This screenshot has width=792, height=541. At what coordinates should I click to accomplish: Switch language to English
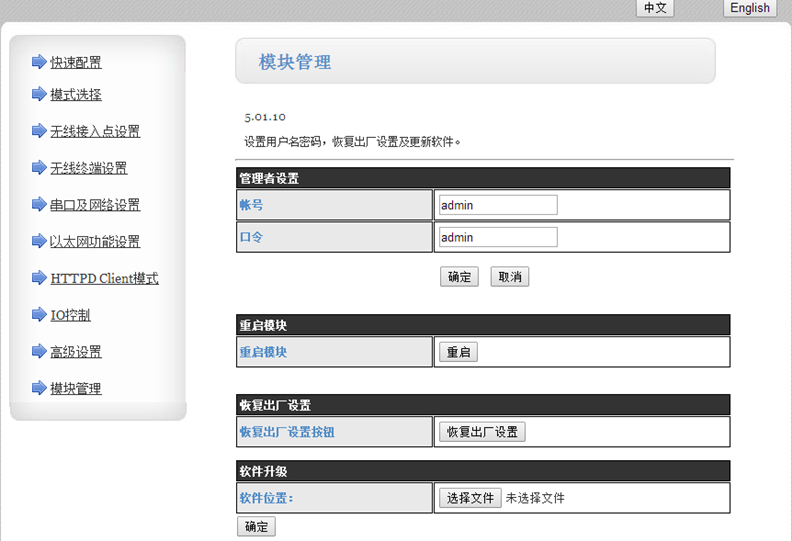tap(749, 8)
